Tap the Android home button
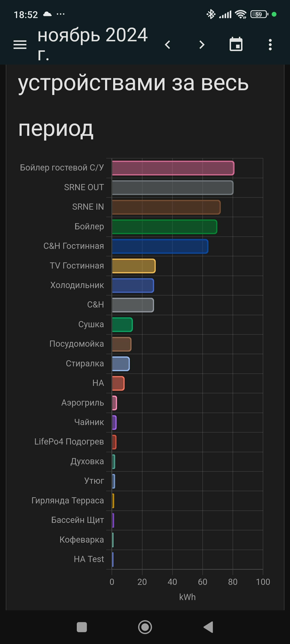The width and height of the screenshot is (290, 644). click(x=145, y=627)
